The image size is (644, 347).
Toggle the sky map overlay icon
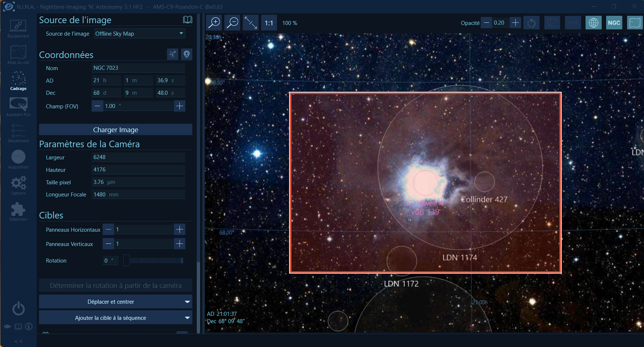tap(635, 23)
